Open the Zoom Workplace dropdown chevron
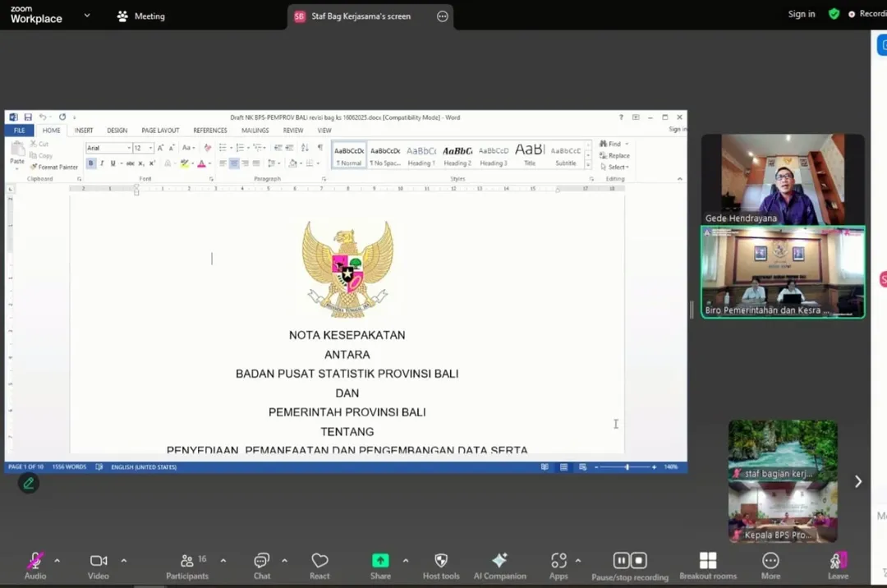Image resolution: width=887 pixels, height=588 pixels. (x=87, y=16)
